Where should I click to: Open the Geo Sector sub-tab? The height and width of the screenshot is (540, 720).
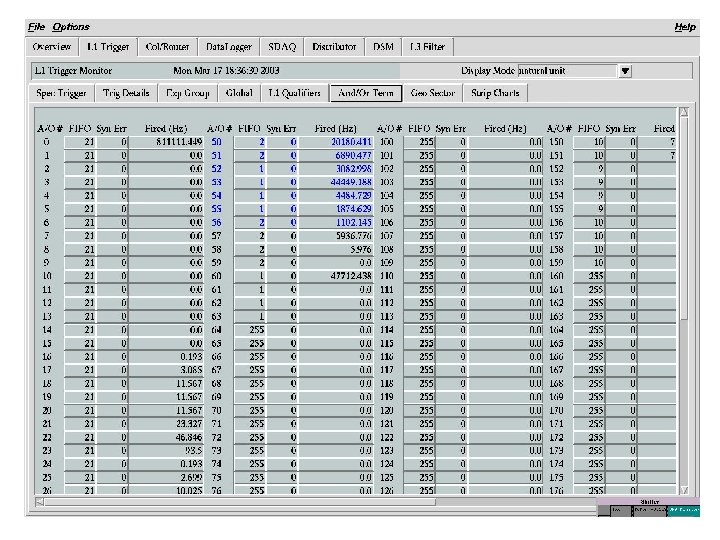433,93
